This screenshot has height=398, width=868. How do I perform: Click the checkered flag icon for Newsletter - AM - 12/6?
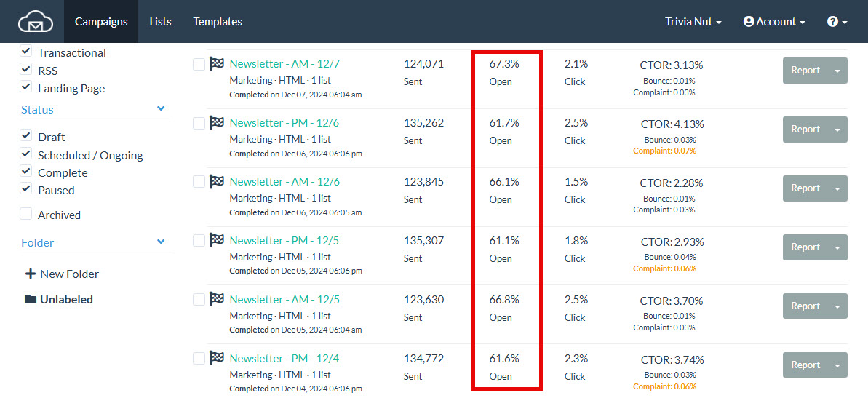click(x=216, y=182)
